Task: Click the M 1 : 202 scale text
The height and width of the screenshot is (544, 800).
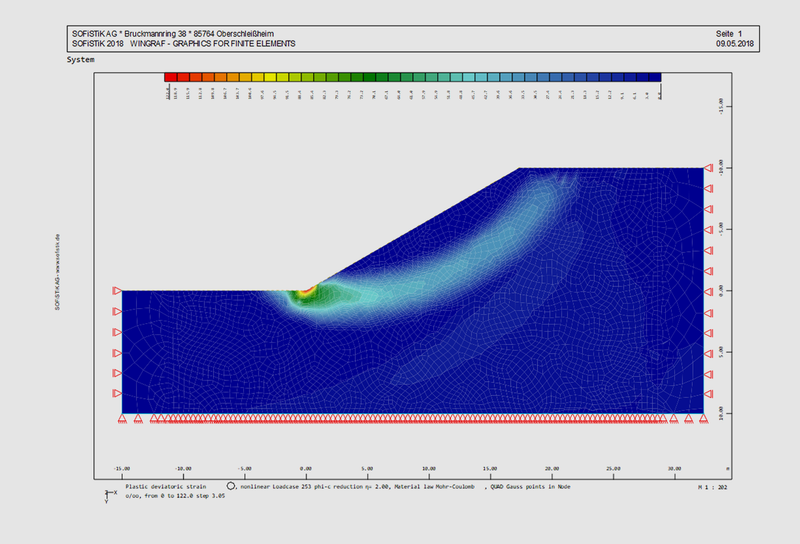Action: coord(712,486)
